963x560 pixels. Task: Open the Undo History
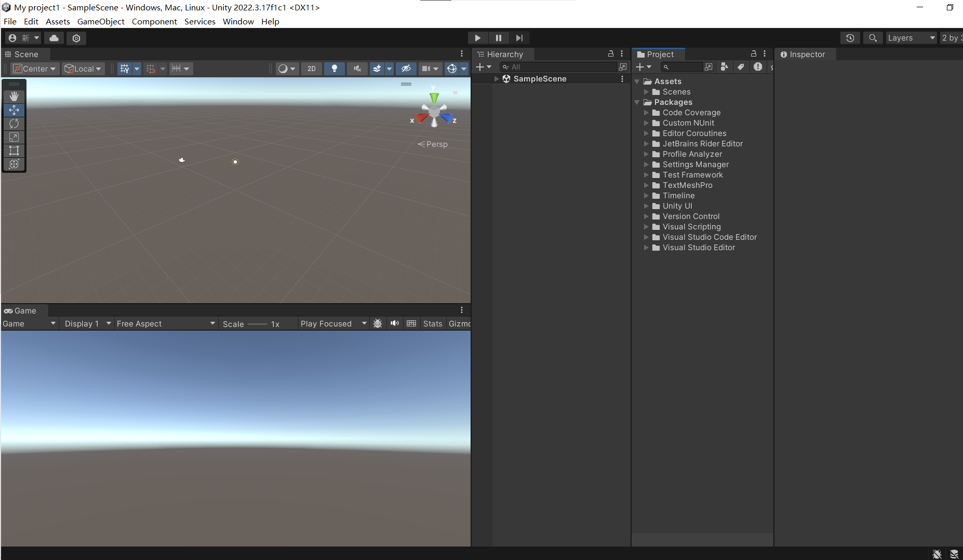pos(850,38)
